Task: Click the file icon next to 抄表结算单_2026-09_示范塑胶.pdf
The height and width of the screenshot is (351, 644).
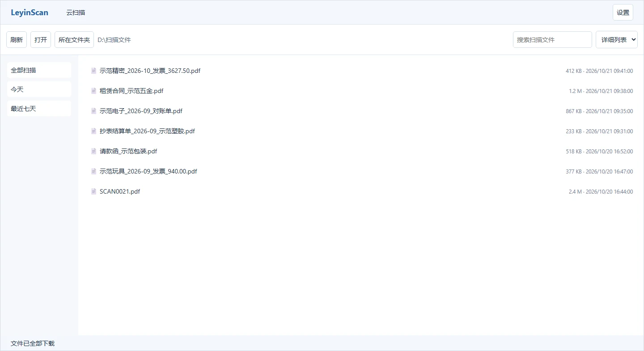Action: point(94,131)
